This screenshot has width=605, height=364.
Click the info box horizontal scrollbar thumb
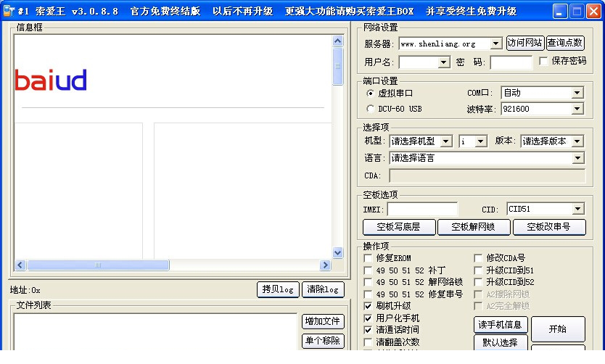click(x=98, y=265)
